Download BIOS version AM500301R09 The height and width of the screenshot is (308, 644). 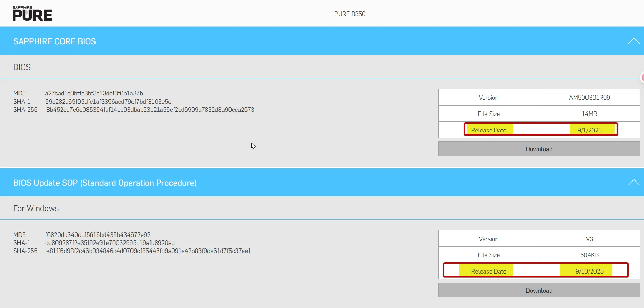tap(539, 149)
